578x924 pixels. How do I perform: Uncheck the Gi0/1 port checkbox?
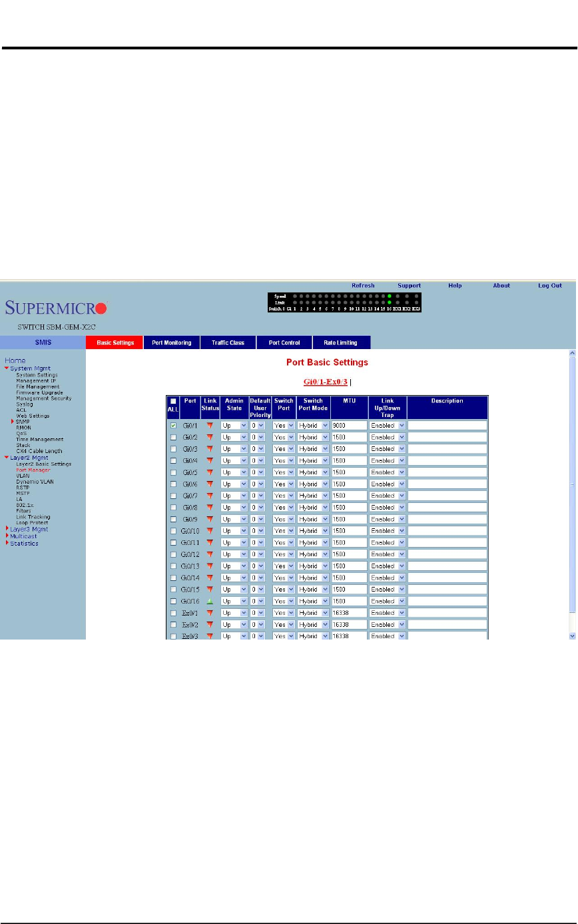tap(173, 426)
